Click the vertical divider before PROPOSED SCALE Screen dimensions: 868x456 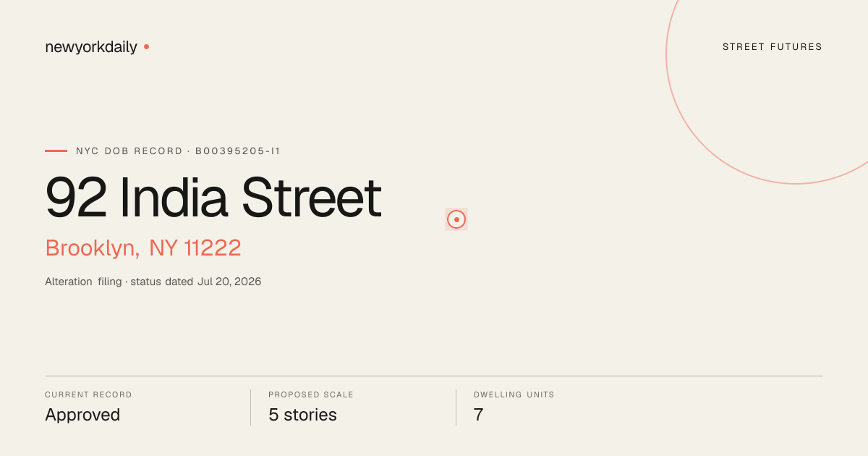point(250,408)
